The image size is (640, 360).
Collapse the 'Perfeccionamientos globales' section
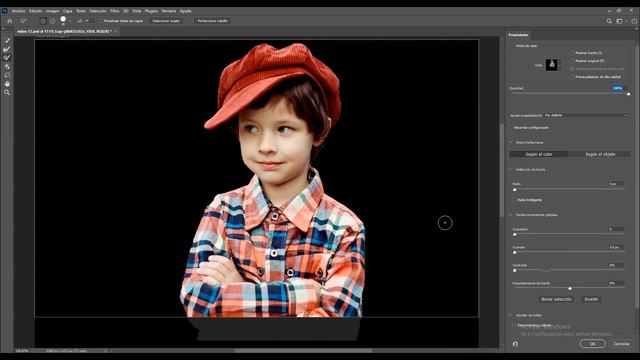pos(511,215)
